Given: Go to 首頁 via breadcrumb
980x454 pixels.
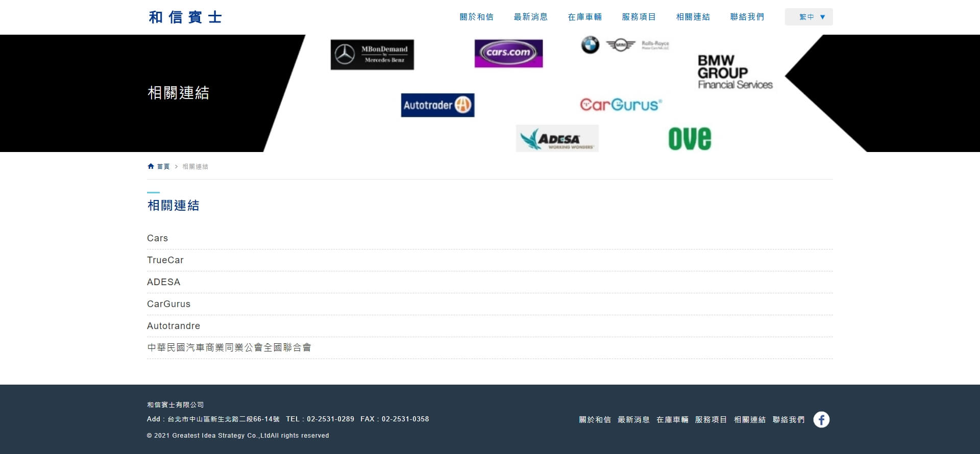Looking at the screenshot, I should [x=163, y=166].
